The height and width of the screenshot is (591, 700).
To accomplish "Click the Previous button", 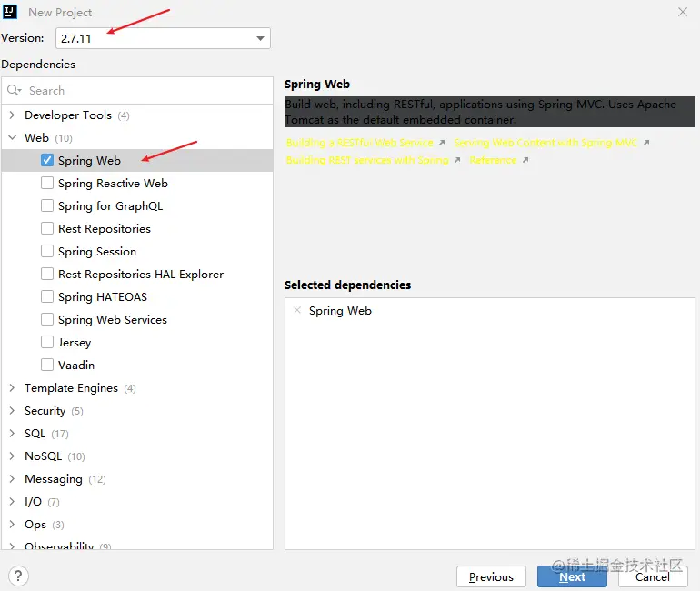I will (491, 576).
